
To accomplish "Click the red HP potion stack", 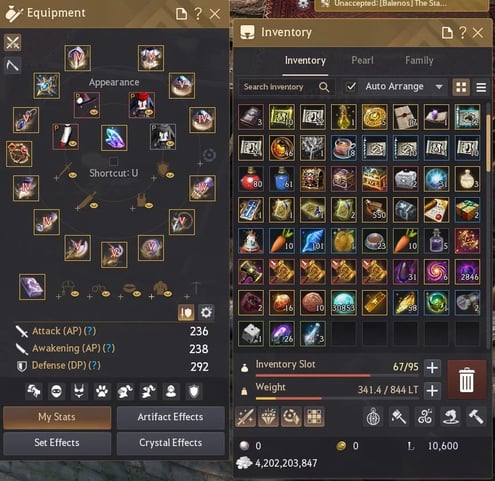I will pos(251,179).
